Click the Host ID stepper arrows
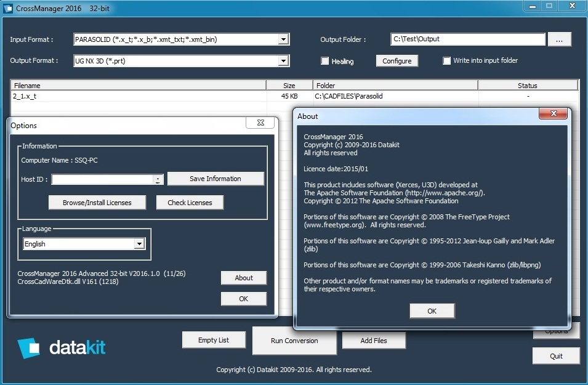 tap(158, 179)
